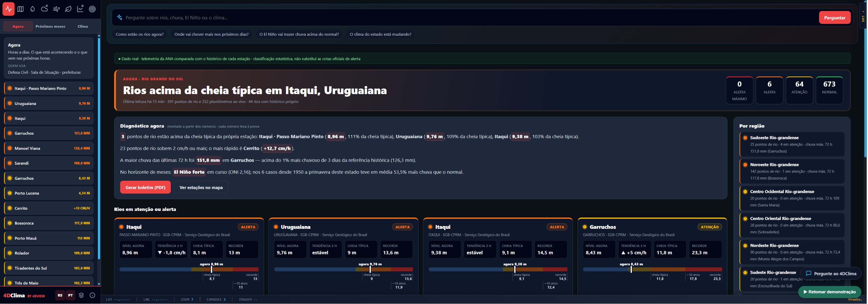Expand the LOG side panel

coord(863,16)
